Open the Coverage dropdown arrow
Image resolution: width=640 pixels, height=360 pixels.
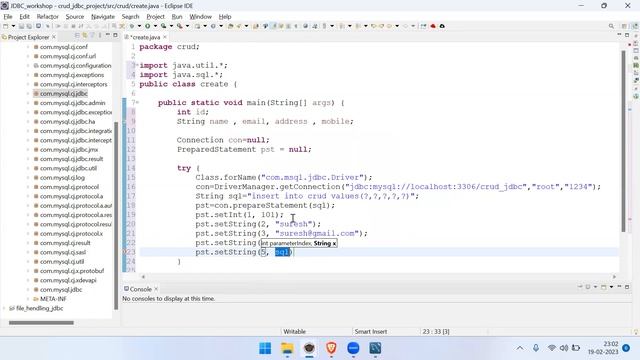171,26
